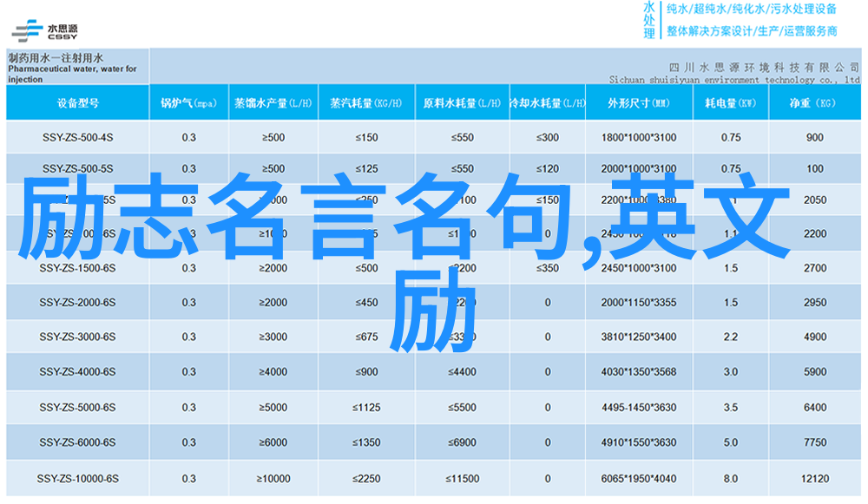Select the SSY-ZS-10000-6S model cell
Image resolution: width=868 pixels, height=504 pixels.
(x=77, y=479)
